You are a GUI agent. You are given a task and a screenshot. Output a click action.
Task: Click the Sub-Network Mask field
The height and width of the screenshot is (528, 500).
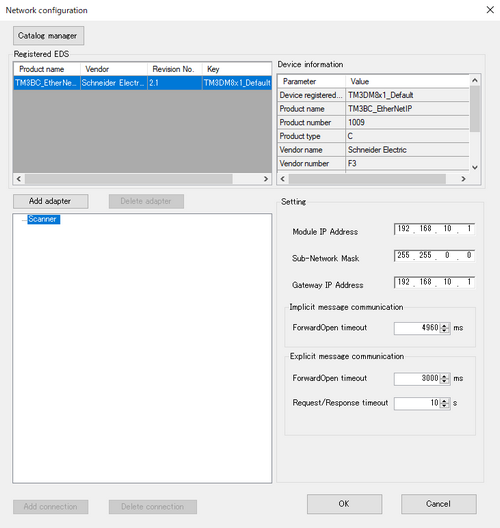coord(434,256)
